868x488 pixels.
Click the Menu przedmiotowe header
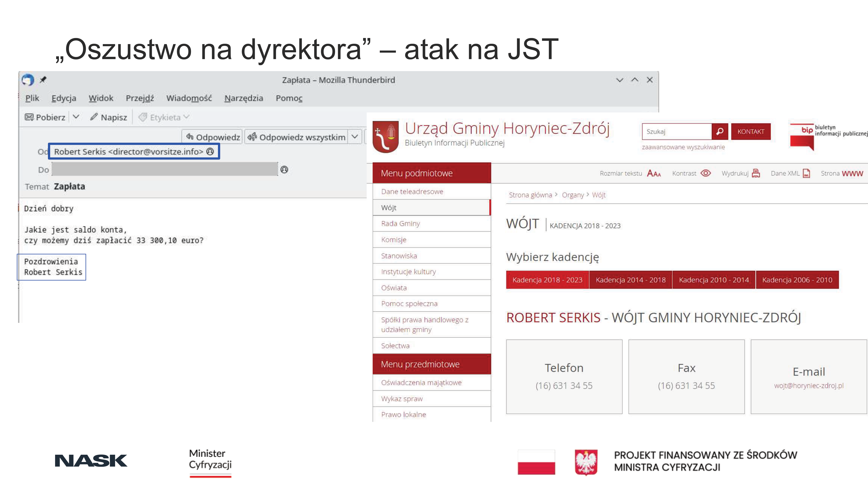(x=432, y=364)
